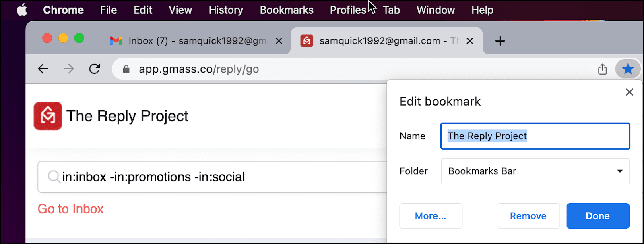
Task: Click the red close window button
Action: point(47,38)
